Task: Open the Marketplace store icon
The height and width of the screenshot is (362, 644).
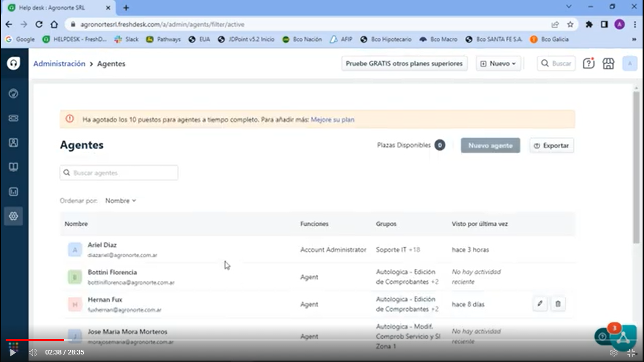Action: (608, 63)
